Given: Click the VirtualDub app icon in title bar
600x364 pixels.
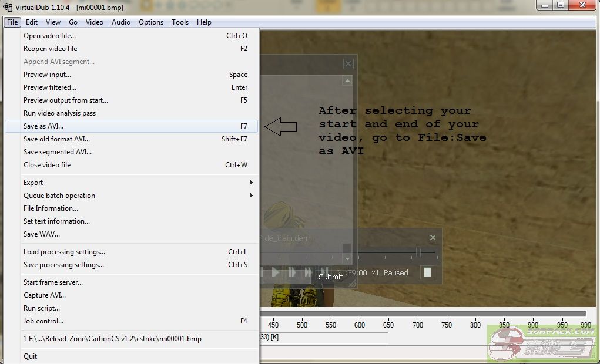Looking at the screenshot, I should pyautogui.click(x=7, y=6).
